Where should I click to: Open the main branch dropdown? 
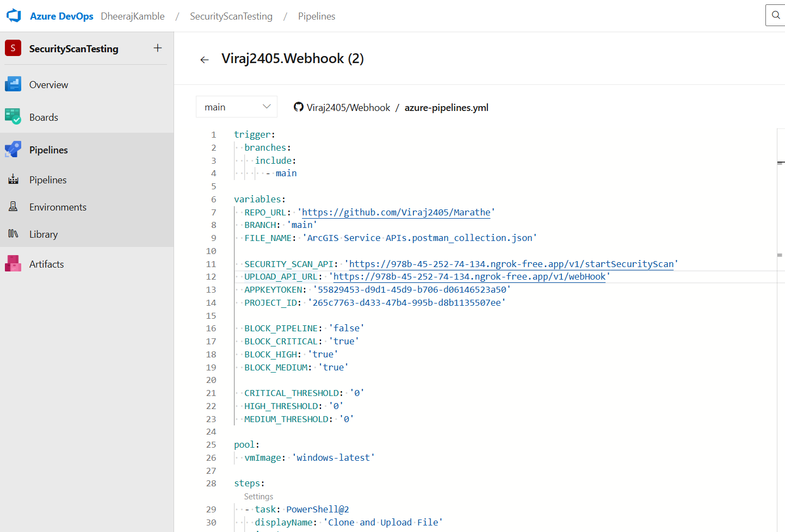coord(237,107)
